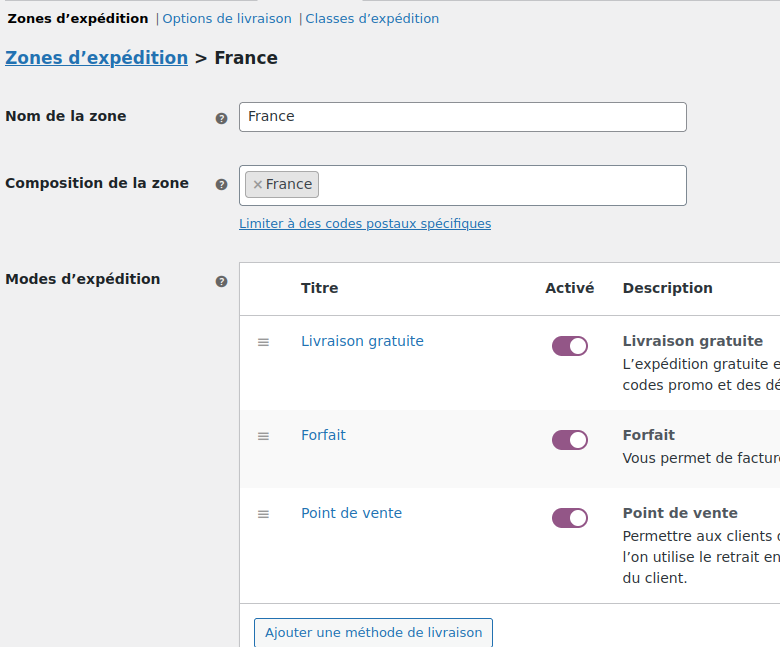
Task: Turn off Point de vente switch
Action: coord(570,518)
